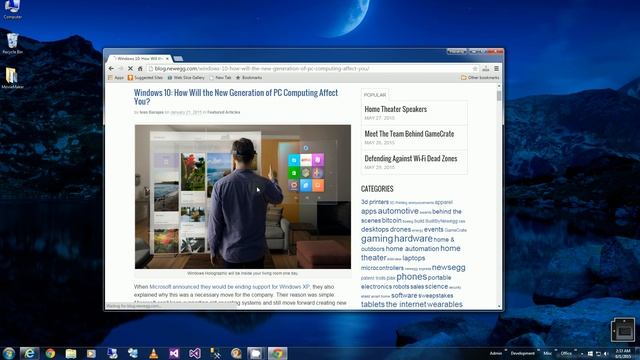Open the Windows Start menu orb
This screenshot has width=640, height=360.
click(x=9, y=353)
